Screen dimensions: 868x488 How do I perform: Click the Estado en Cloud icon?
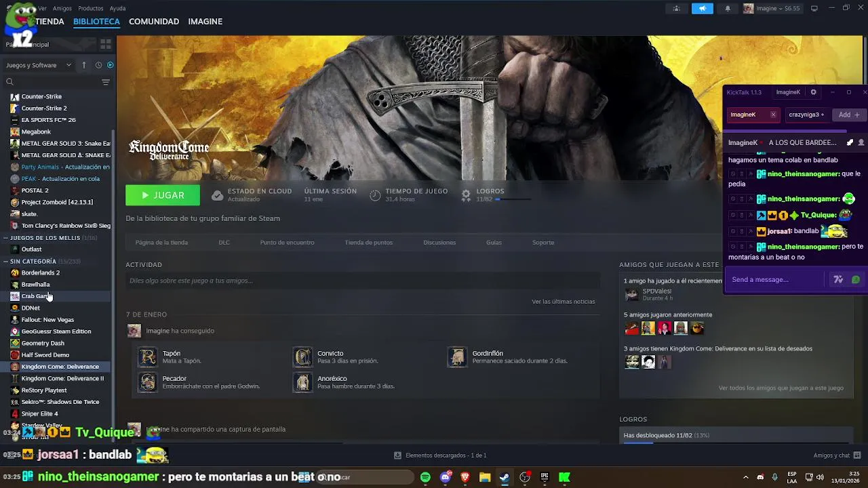(x=217, y=195)
